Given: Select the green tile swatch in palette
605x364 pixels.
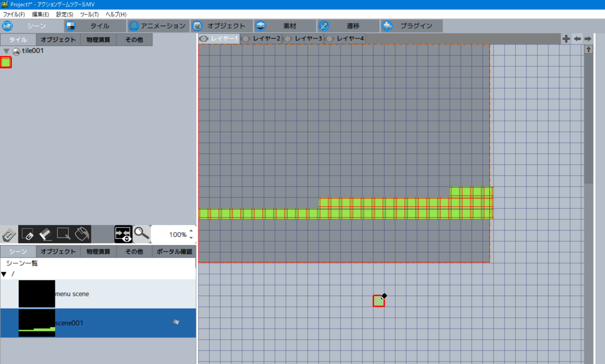Looking at the screenshot, I should [x=6, y=62].
